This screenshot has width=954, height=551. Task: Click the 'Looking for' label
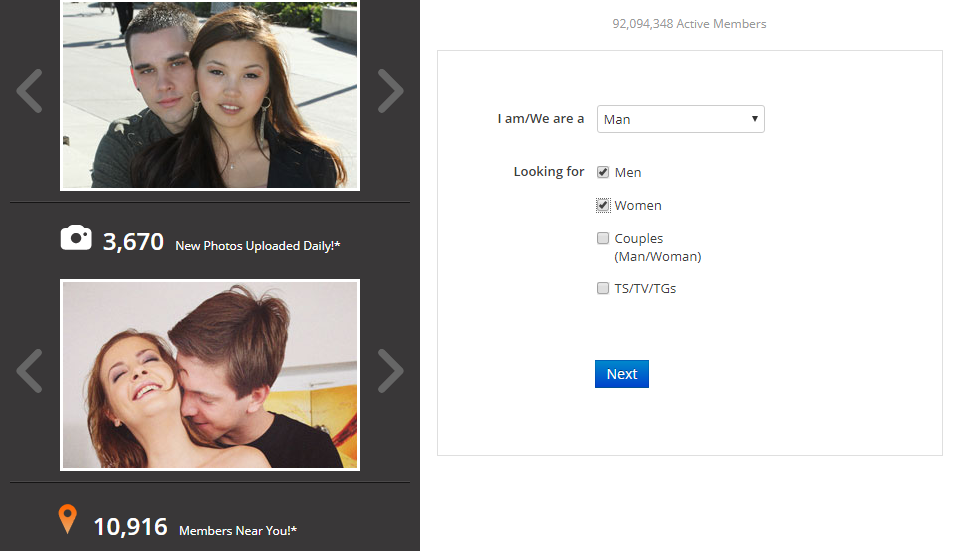549,172
